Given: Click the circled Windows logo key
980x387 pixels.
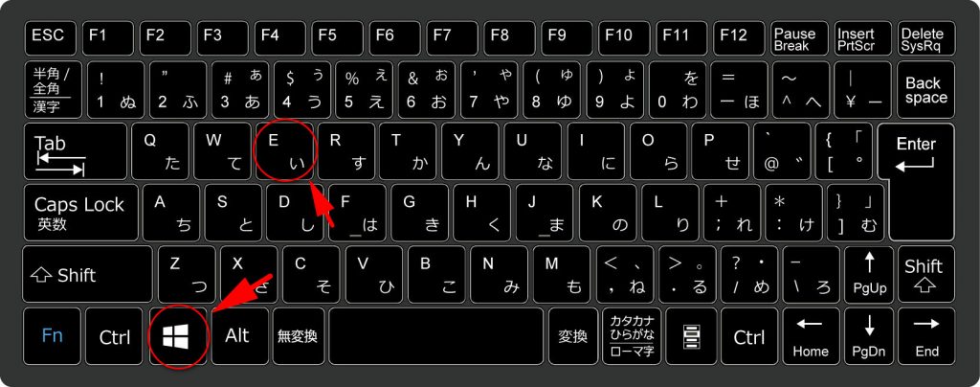Looking at the screenshot, I should 178,336.
